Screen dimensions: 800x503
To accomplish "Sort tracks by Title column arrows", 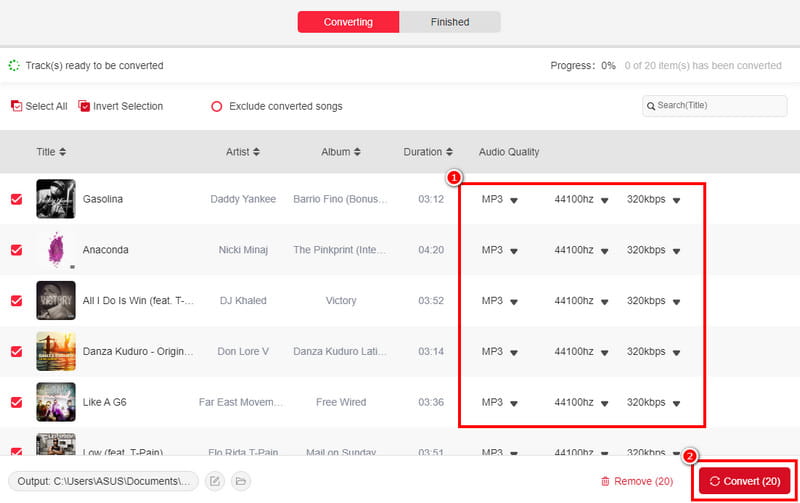I will tap(63, 152).
